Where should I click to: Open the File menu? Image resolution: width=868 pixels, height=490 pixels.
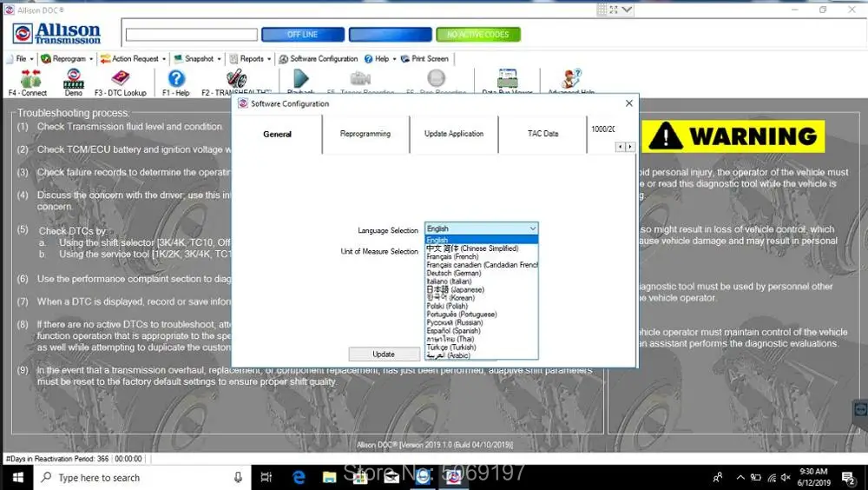click(21, 58)
